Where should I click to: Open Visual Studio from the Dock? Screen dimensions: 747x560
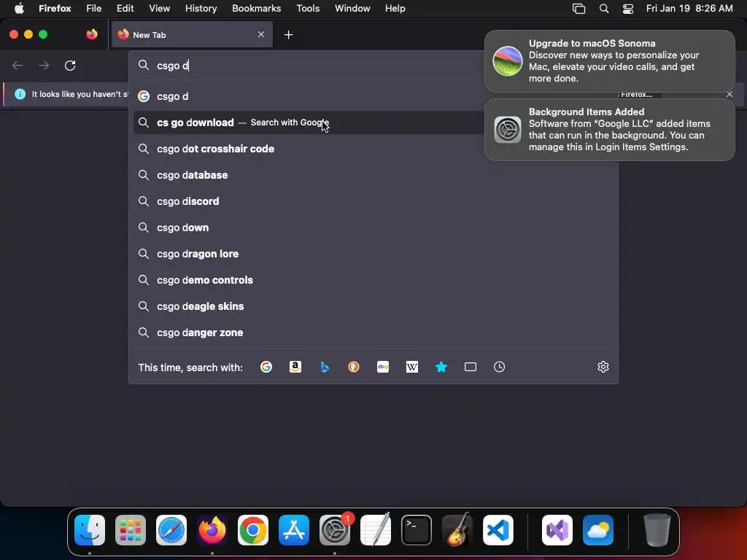pos(557,530)
